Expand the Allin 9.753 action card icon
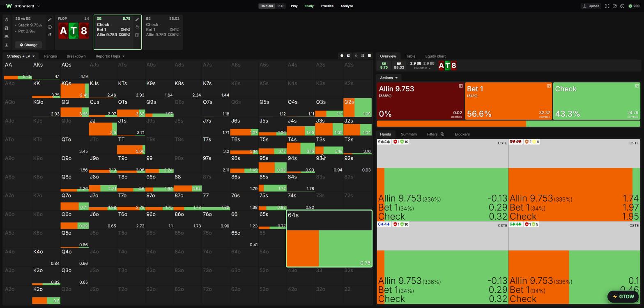Viewport: 644px width, 308px height. pyautogui.click(x=461, y=86)
